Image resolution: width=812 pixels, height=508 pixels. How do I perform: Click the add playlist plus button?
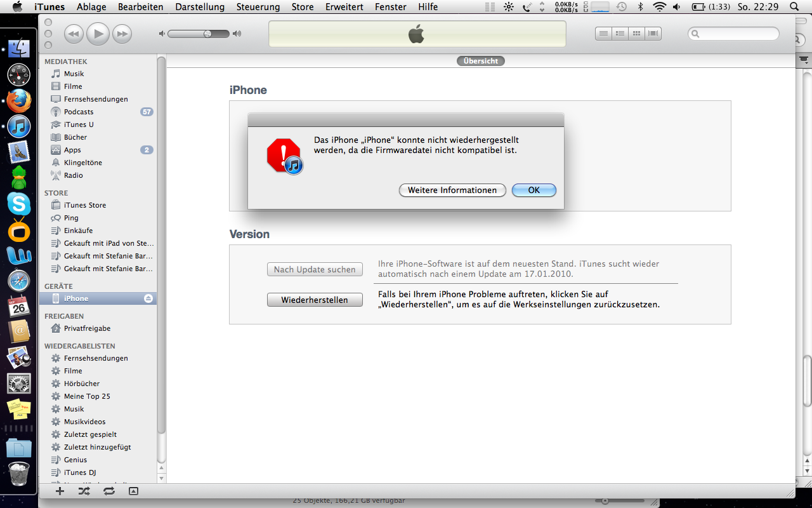(60, 491)
